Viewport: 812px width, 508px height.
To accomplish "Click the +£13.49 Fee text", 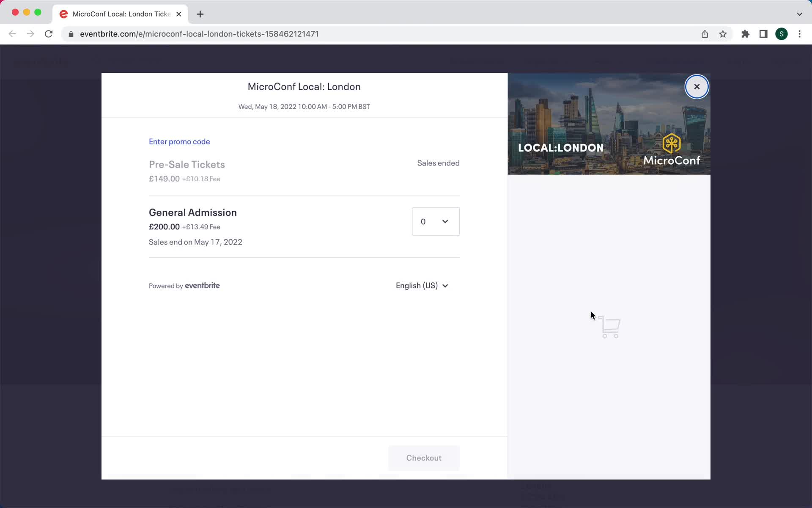I will (201, 227).
